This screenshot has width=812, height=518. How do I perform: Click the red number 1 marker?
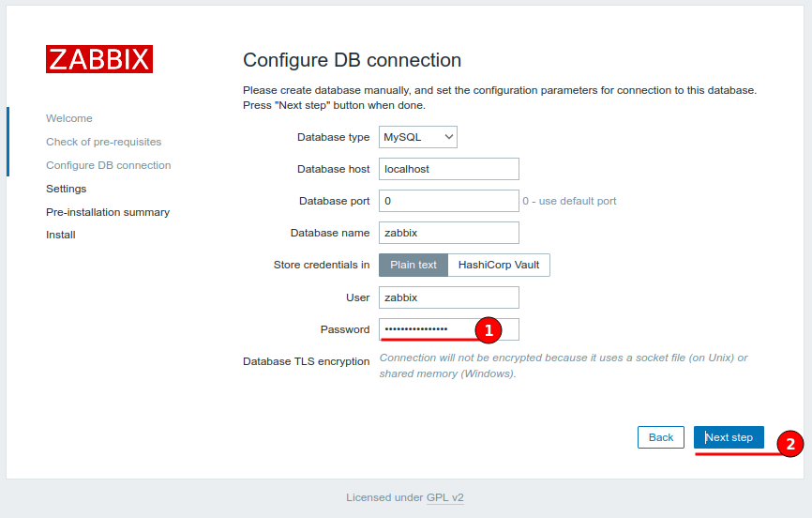tap(488, 330)
